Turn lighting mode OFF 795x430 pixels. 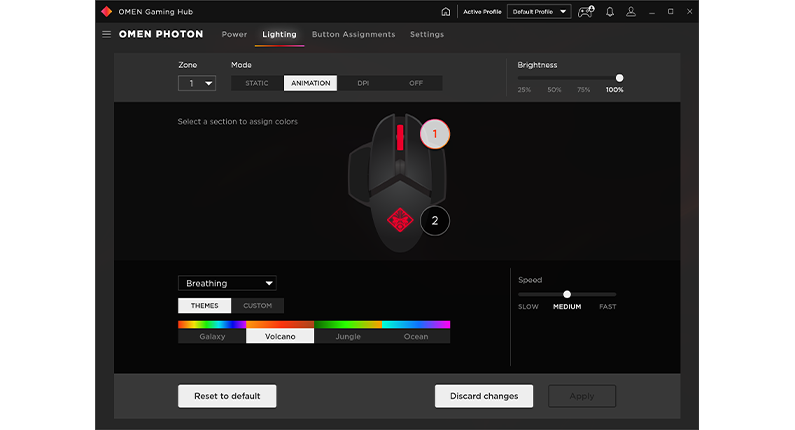[416, 83]
